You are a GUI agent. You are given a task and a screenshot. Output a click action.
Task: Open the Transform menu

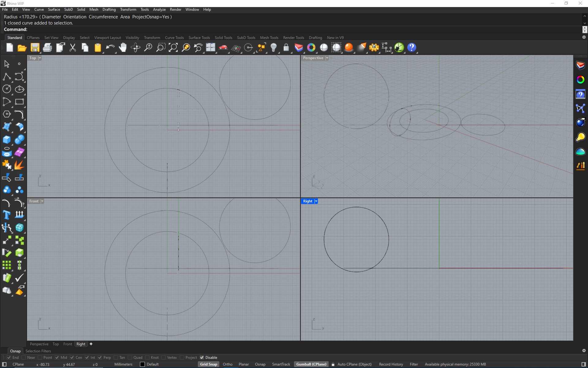click(x=128, y=10)
